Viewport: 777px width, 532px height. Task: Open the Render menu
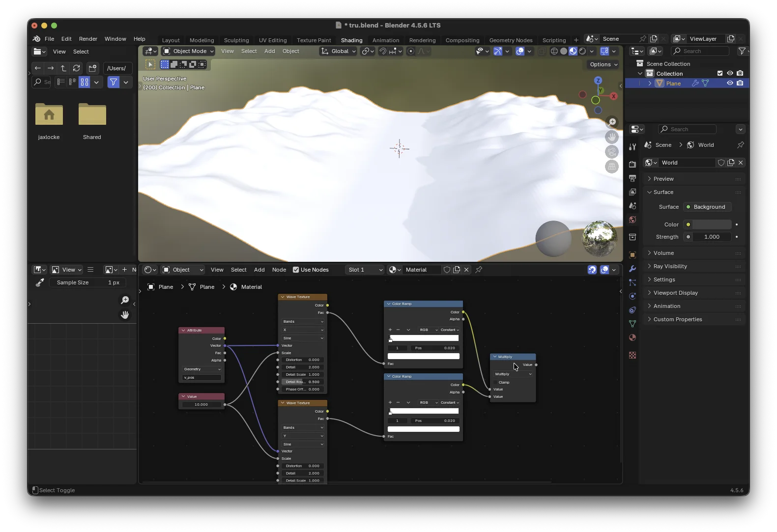pos(88,39)
